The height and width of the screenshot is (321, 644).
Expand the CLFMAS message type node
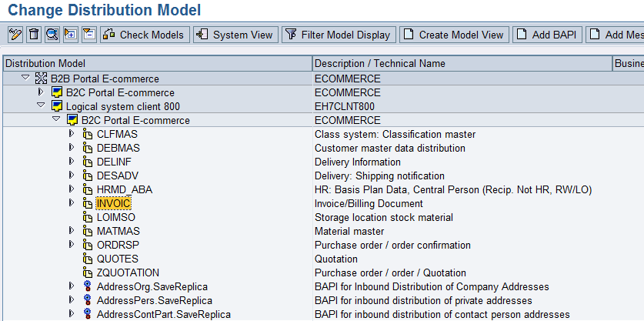[72, 134]
